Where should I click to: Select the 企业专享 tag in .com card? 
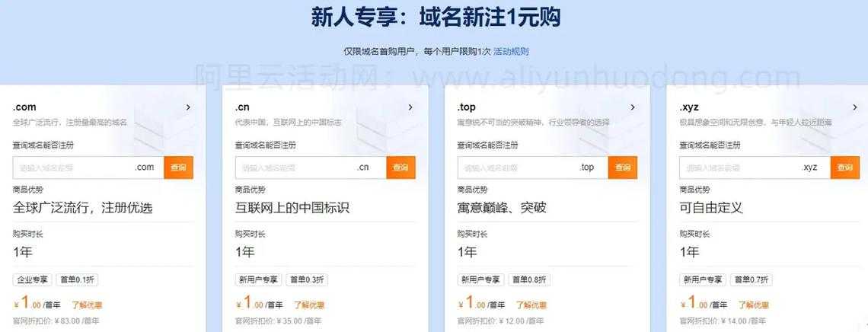pos(32,279)
